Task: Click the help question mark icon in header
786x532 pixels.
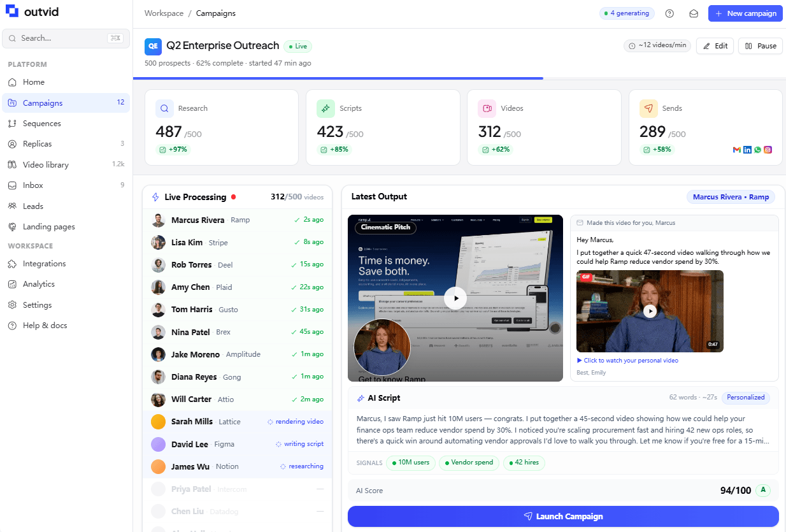Action: pyautogui.click(x=669, y=13)
